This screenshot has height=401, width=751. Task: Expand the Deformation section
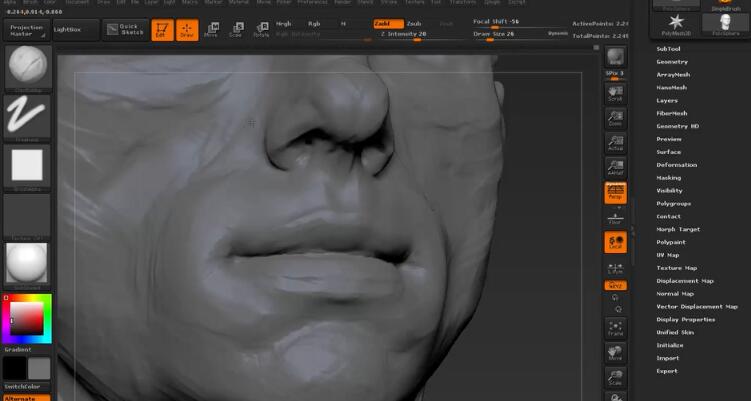pyautogui.click(x=676, y=165)
